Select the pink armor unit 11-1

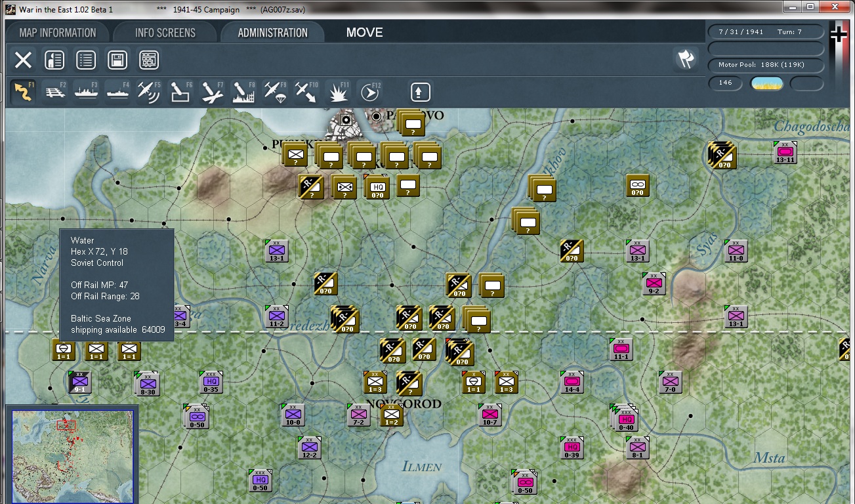click(x=621, y=349)
